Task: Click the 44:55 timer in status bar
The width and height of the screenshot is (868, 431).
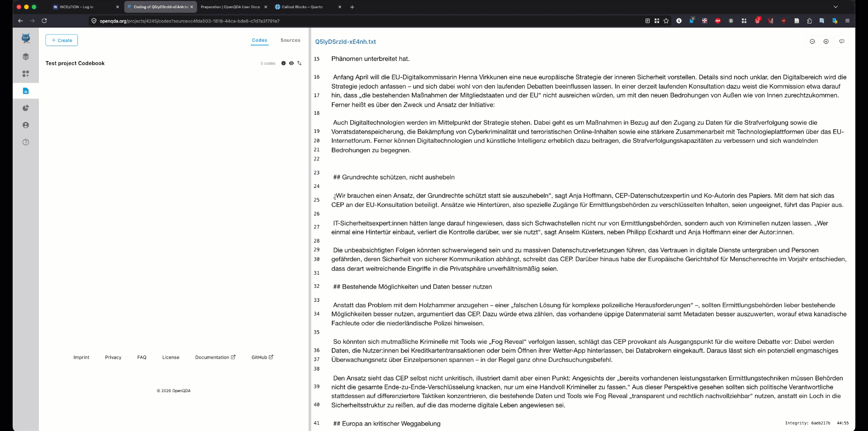Action: (x=843, y=423)
